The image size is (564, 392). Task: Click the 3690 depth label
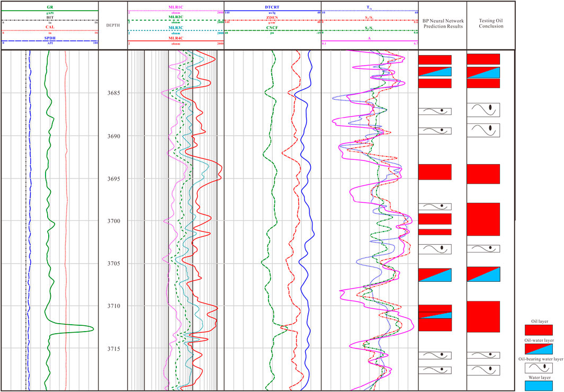(x=113, y=136)
